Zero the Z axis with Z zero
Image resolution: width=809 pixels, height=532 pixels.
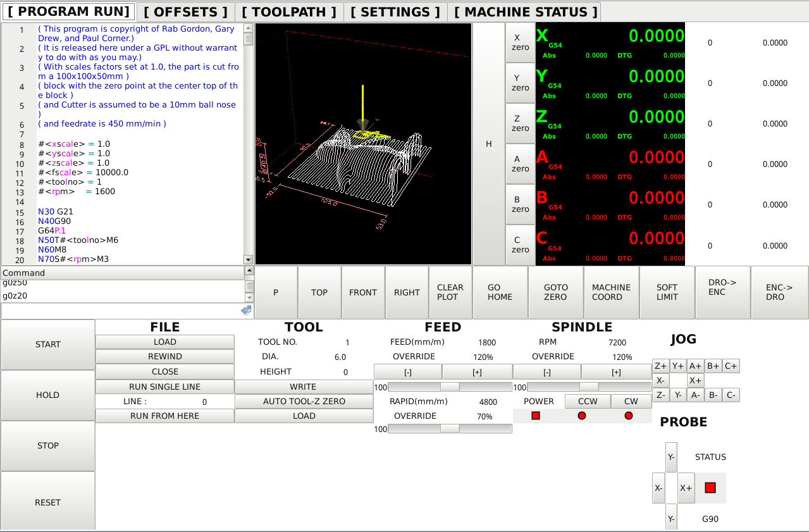click(x=521, y=123)
